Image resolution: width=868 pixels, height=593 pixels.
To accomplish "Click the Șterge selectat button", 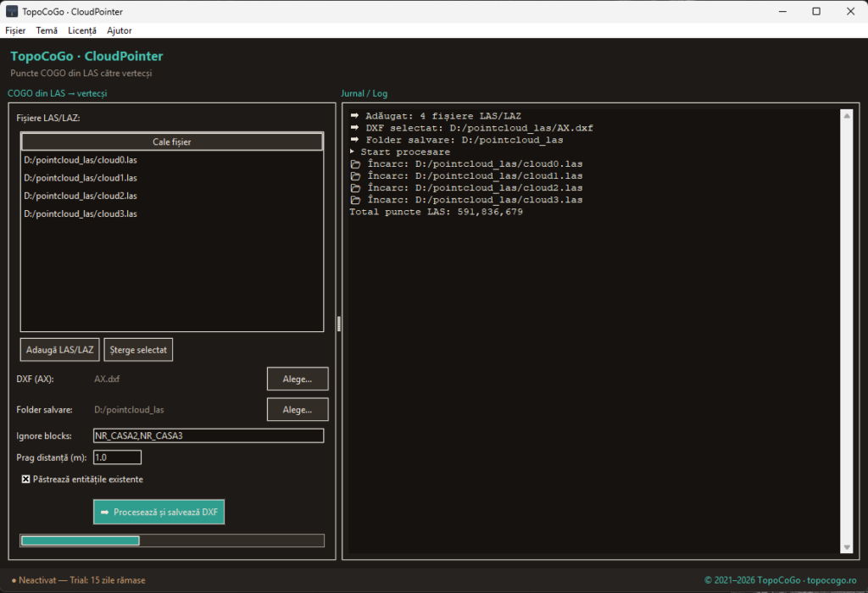I will tap(138, 350).
